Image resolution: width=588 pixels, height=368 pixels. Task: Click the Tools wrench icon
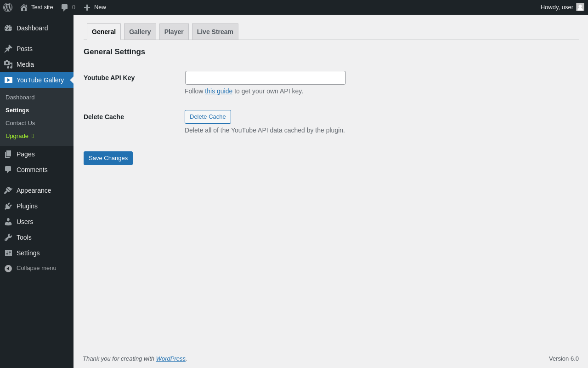[8, 237]
